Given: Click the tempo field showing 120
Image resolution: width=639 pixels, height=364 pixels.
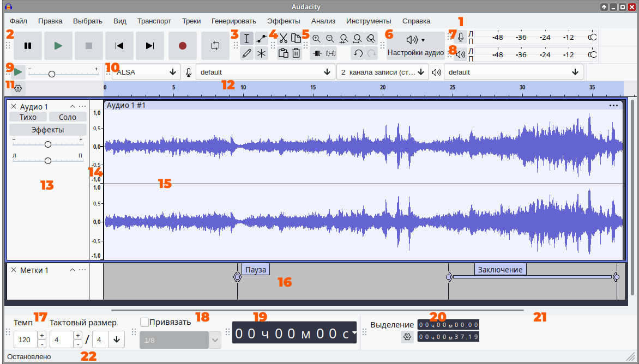Looking at the screenshot, I should point(25,340).
